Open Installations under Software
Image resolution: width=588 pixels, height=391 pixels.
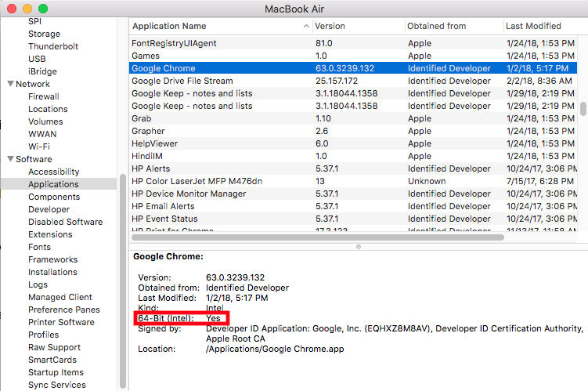tap(52, 272)
